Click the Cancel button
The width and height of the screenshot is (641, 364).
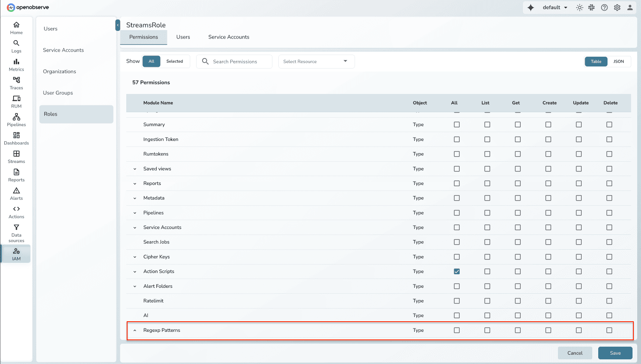click(x=575, y=353)
